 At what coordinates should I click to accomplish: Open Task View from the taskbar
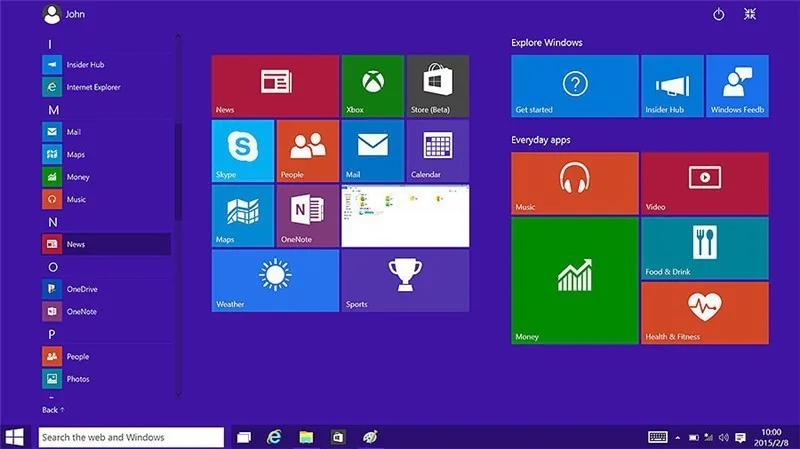[x=244, y=437]
